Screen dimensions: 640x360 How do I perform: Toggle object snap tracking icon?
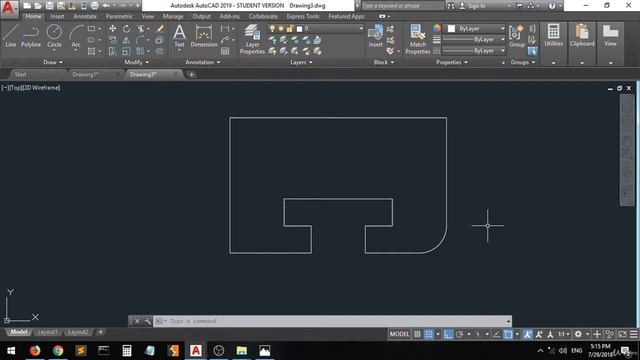click(x=497, y=334)
